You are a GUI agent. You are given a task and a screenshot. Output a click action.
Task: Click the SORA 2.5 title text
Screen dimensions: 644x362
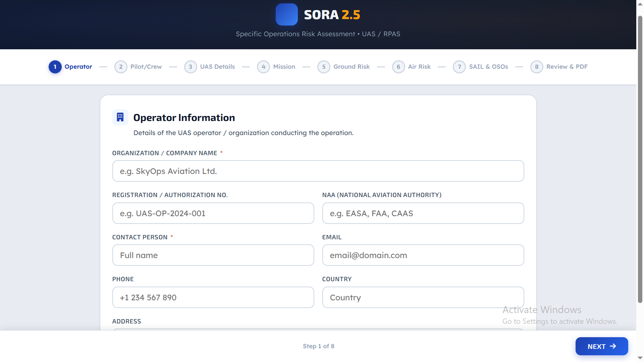click(332, 15)
